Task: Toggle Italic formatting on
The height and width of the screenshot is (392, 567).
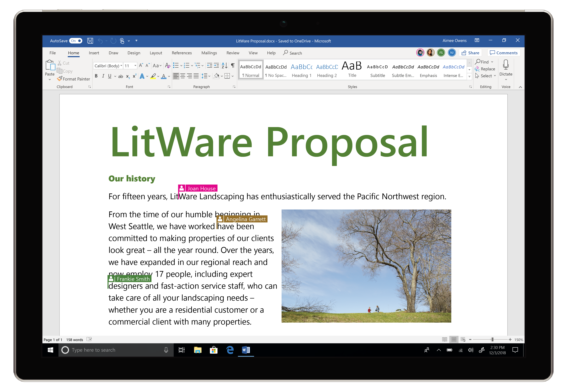Action: click(x=103, y=76)
